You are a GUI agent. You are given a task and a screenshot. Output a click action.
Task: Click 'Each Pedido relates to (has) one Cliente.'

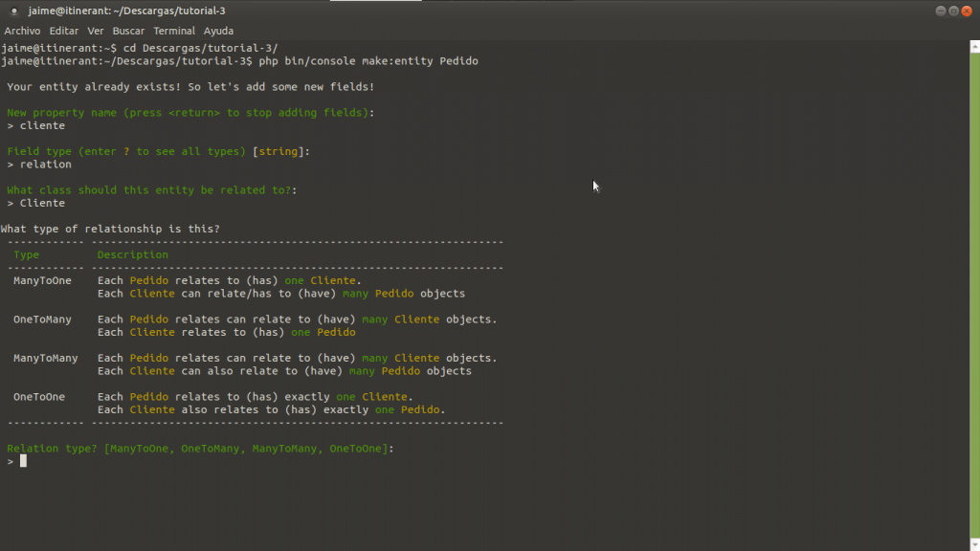230,280
